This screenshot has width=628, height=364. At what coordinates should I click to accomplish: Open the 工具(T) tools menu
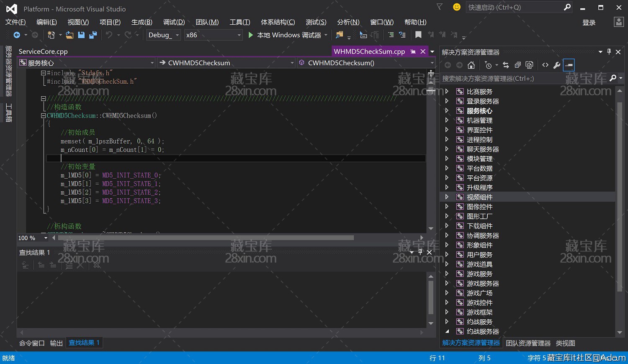[240, 22]
